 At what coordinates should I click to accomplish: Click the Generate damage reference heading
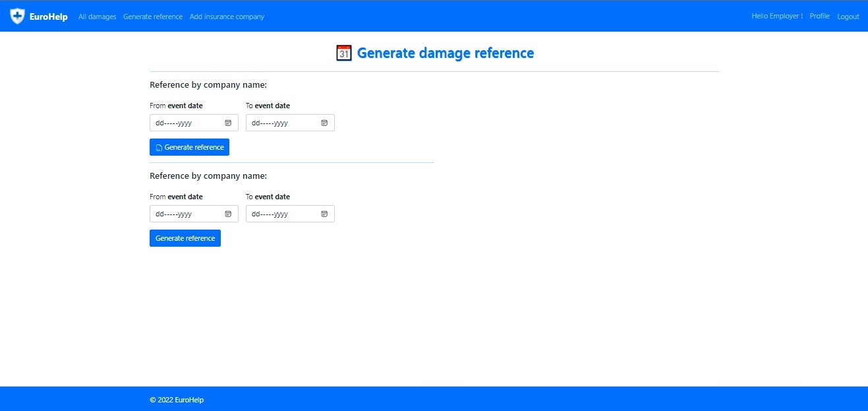point(446,53)
